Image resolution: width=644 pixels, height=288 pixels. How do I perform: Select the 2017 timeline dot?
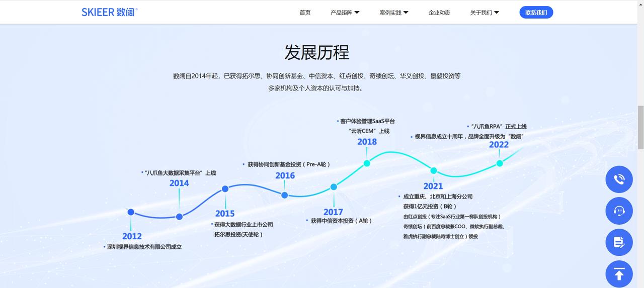click(334, 187)
